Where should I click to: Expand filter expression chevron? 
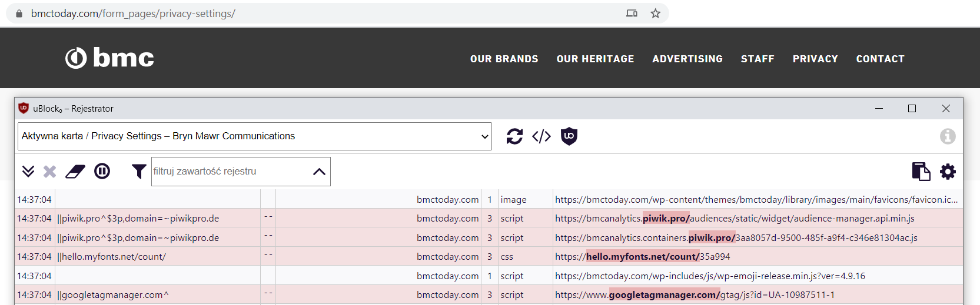319,172
